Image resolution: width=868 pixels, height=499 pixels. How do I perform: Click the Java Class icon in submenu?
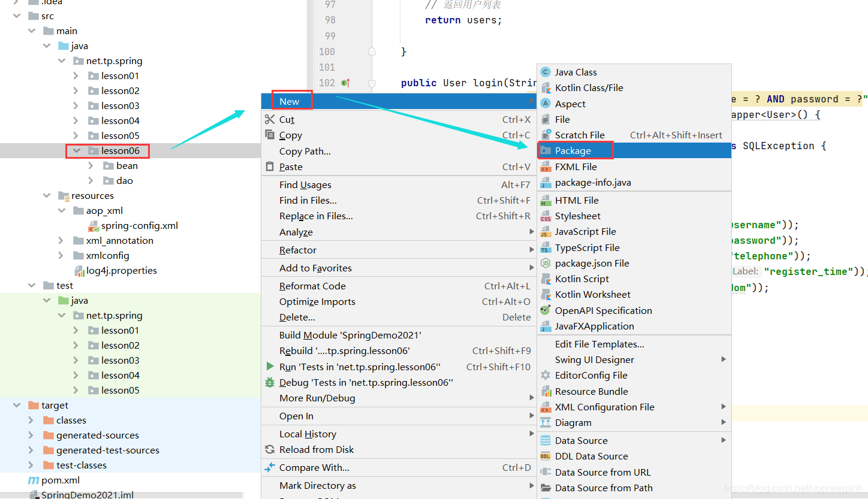tap(545, 72)
